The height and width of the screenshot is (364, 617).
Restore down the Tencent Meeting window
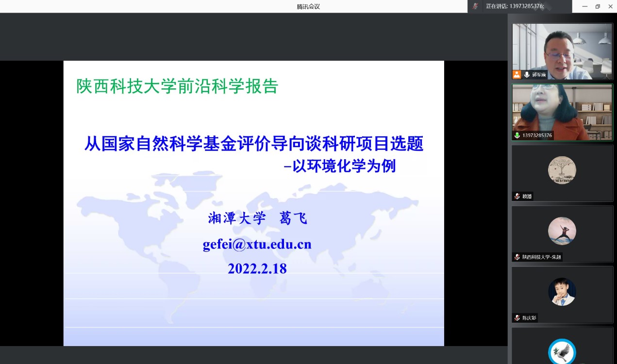point(598,6)
